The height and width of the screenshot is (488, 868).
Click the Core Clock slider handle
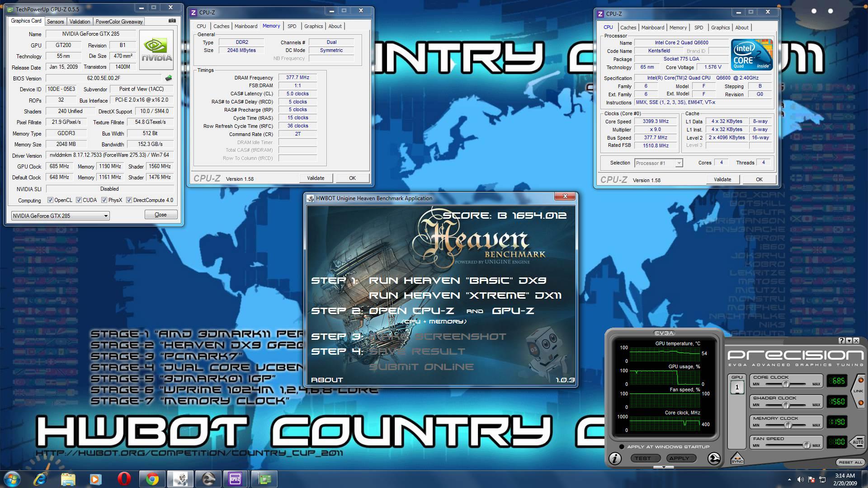click(x=786, y=384)
